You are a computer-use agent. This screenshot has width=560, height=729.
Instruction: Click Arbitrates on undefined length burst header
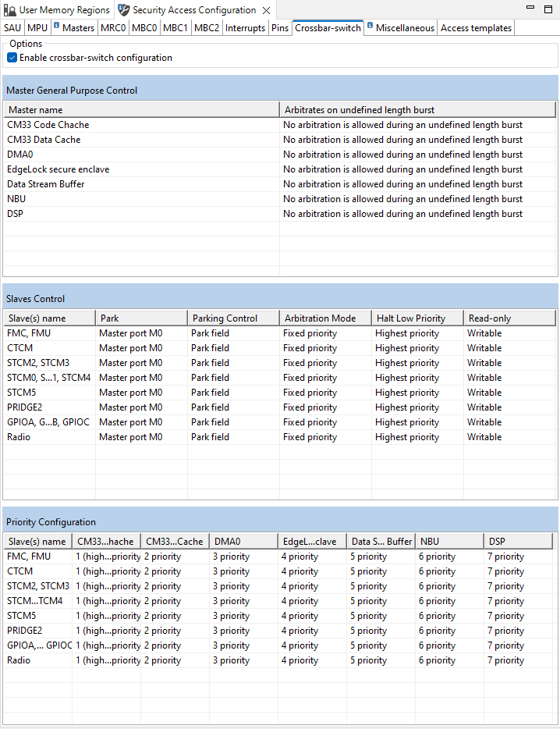click(417, 110)
